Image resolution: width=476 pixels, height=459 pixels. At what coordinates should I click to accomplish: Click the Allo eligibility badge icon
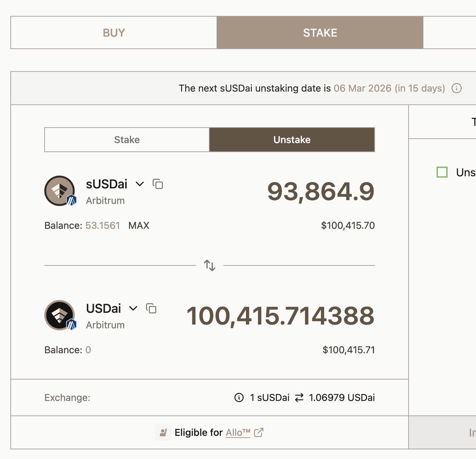pyautogui.click(x=163, y=432)
